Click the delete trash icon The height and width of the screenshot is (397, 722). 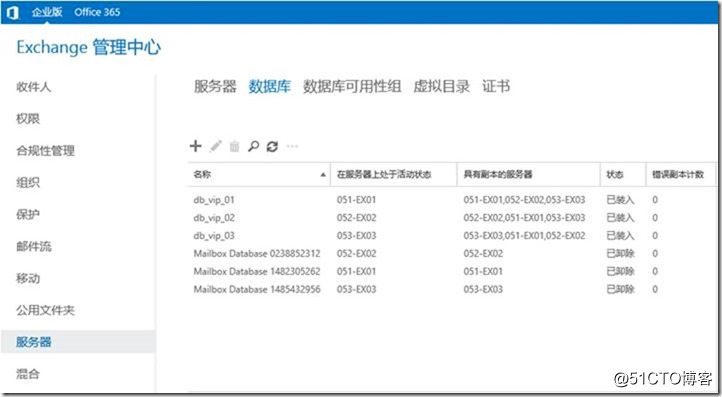click(234, 146)
